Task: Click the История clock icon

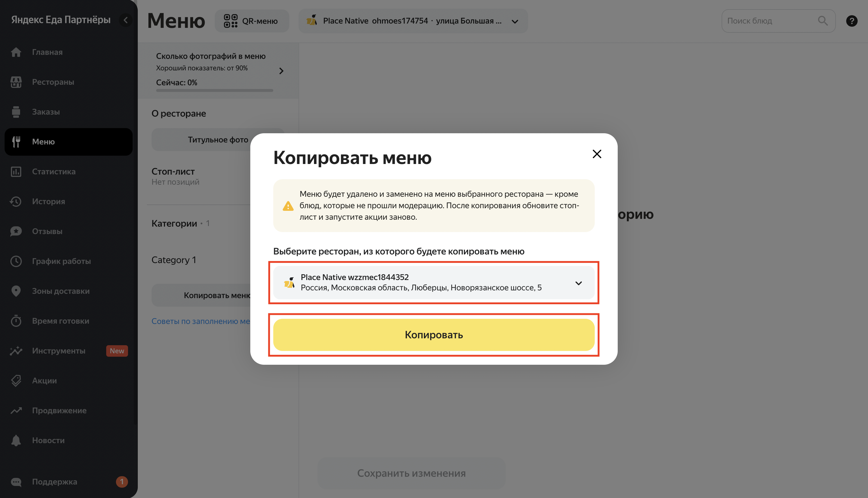Action: (16, 201)
